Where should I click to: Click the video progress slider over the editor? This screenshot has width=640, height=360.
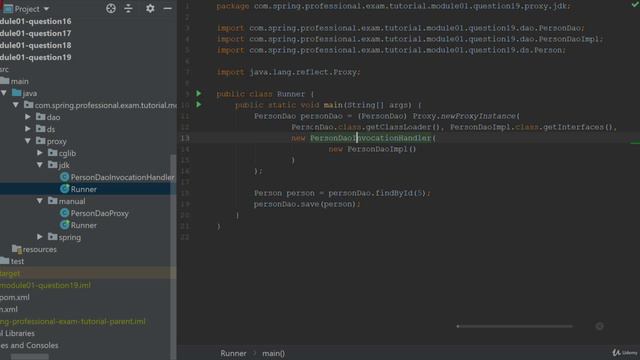[515, 326]
